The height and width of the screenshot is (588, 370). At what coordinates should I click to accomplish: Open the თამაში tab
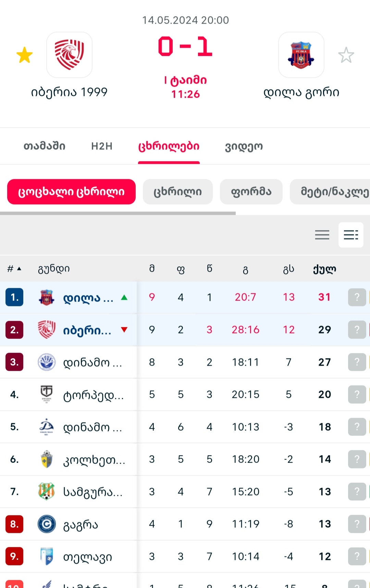[44, 146]
